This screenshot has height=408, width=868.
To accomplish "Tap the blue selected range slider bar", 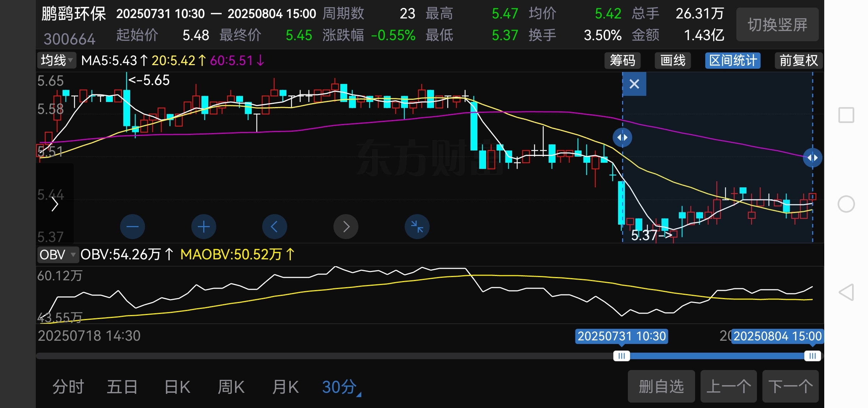I will click(717, 356).
